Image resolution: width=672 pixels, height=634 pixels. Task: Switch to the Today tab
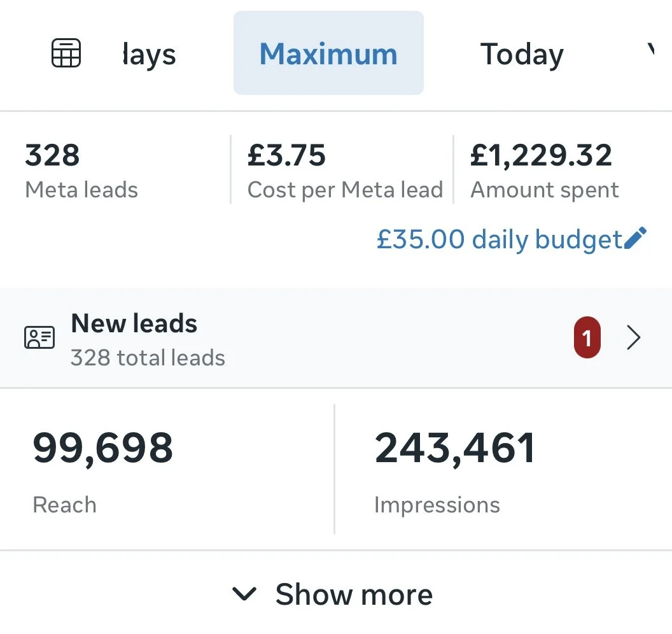[x=522, y=55]
